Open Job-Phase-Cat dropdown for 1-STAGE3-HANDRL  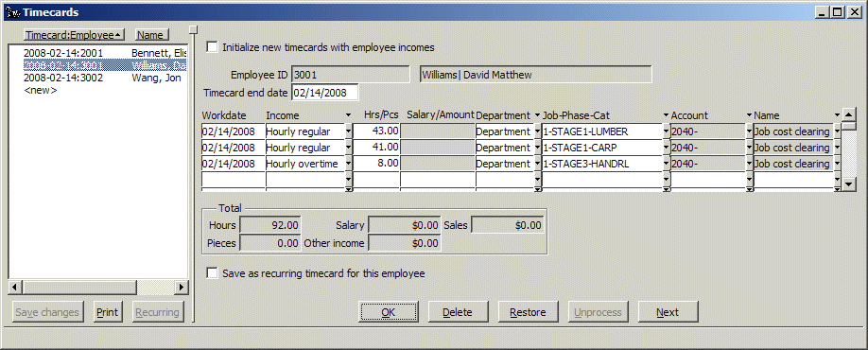point(666,164)
